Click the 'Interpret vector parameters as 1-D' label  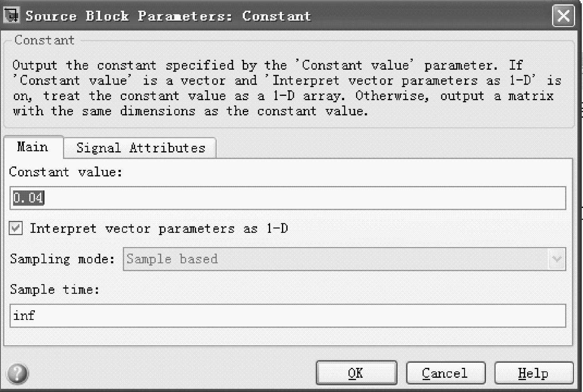click(159, 229)
